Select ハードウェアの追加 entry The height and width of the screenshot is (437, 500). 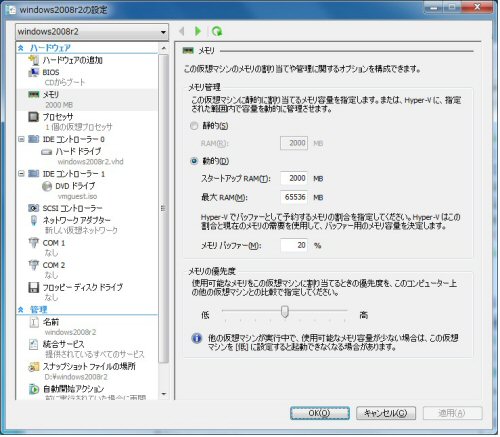pos(87,60)
